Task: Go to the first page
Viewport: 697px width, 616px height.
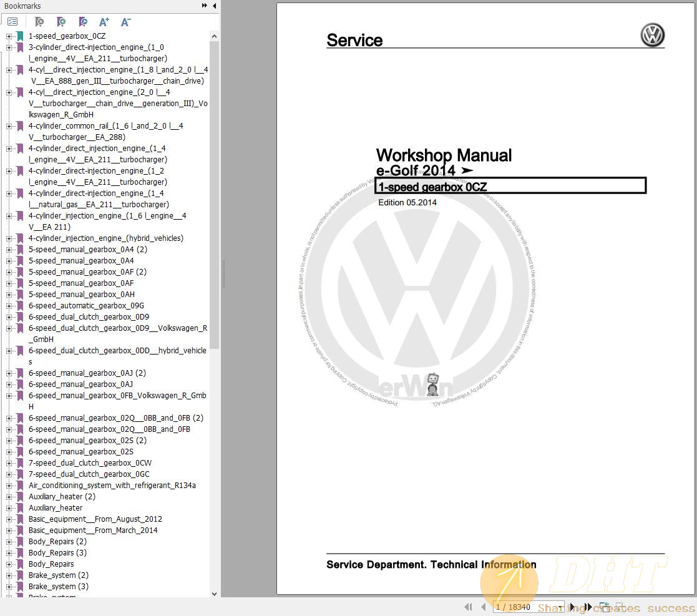Action: point(468,607)
